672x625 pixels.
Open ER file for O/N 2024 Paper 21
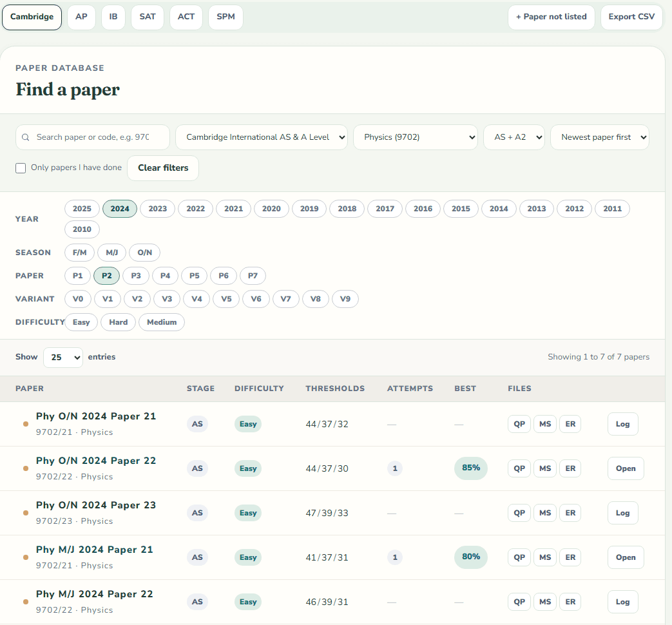coord(570,424)
